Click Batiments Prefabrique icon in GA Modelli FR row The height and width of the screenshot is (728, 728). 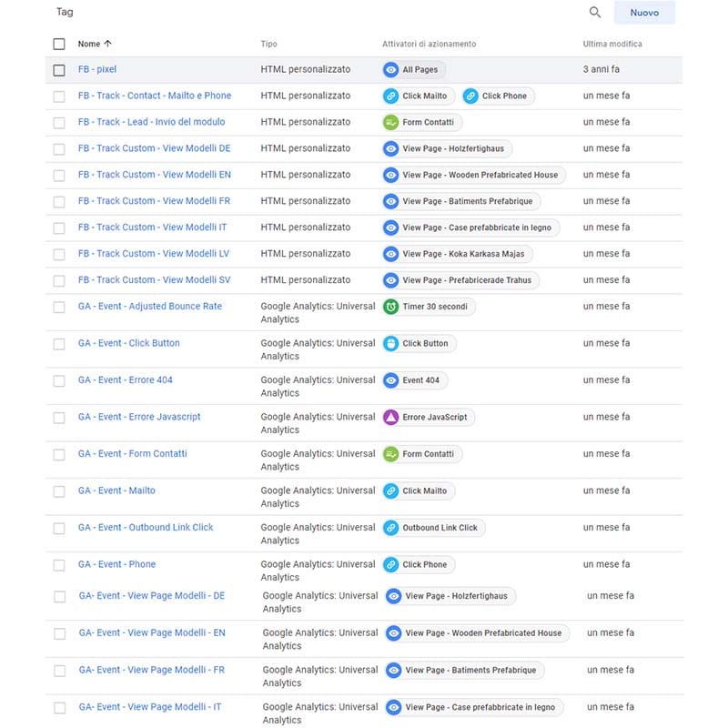pos(394,671)
